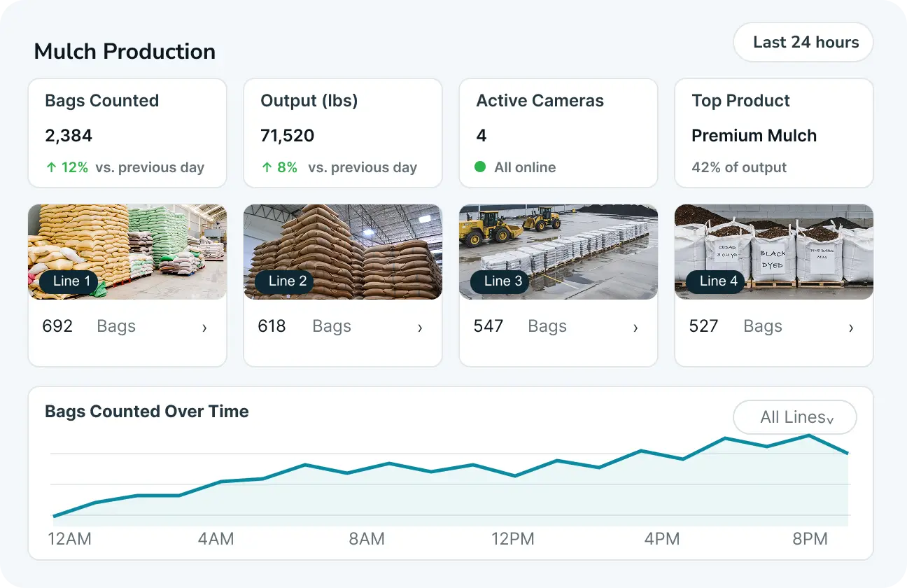Image resolution: width=907 pixels, height=588 pixels.
Task: Click the 8PM axis label
Action: (x=810, y=539)
